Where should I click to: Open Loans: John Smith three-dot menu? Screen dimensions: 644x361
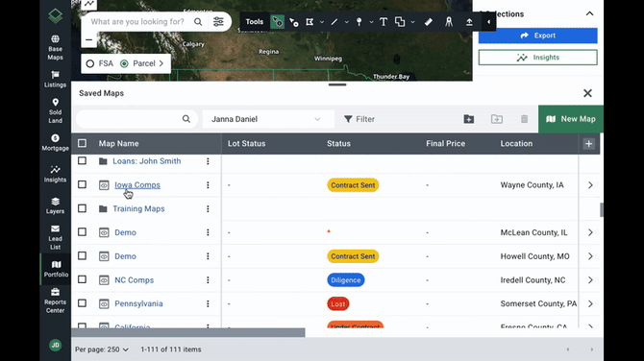point(208,161)
